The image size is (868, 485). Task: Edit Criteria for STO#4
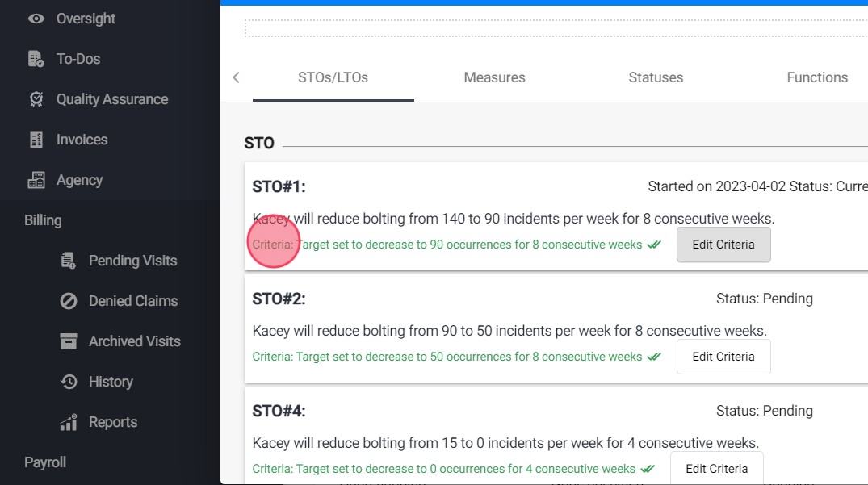point(716,468)
